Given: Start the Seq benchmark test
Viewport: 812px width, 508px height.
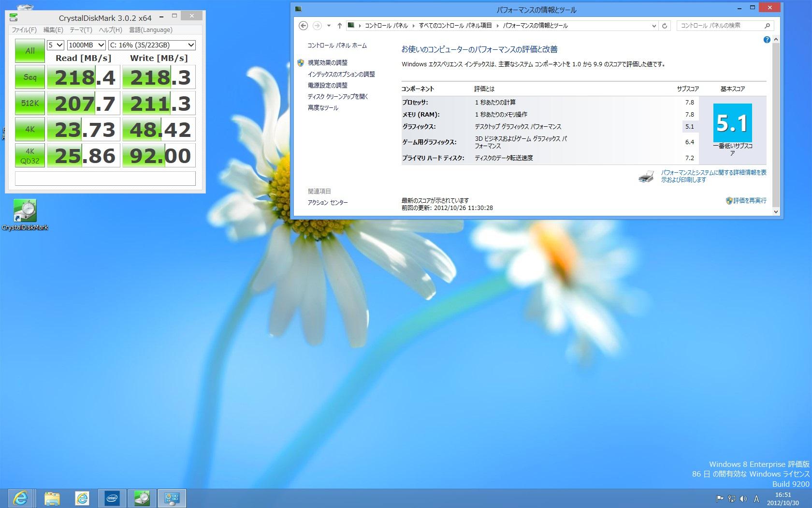Looking at the screenshot, I should 30,77.
